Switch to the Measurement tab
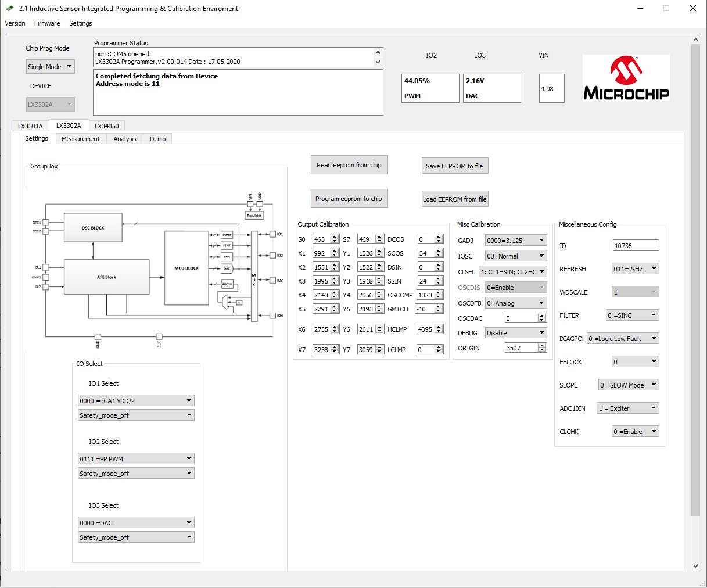 [81, 139]
